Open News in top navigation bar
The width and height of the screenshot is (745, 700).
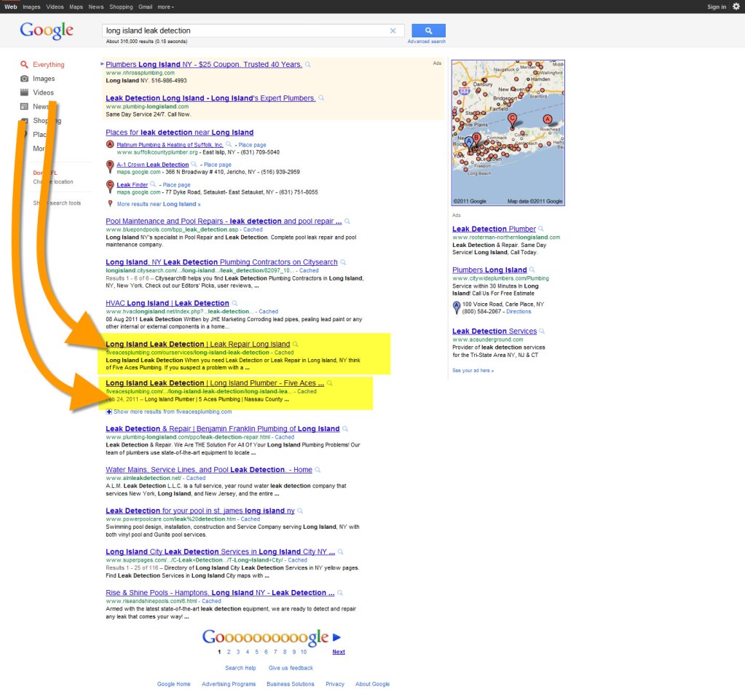(96, 7)
